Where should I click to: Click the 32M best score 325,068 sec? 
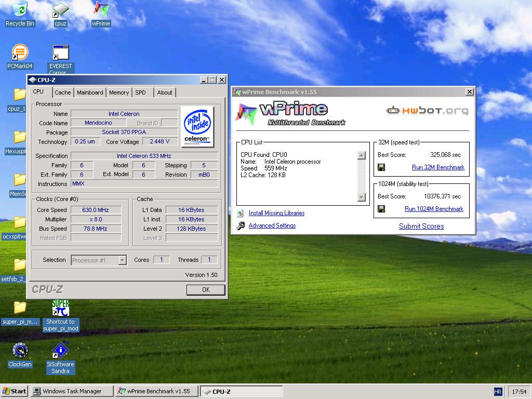pos(445,155)
